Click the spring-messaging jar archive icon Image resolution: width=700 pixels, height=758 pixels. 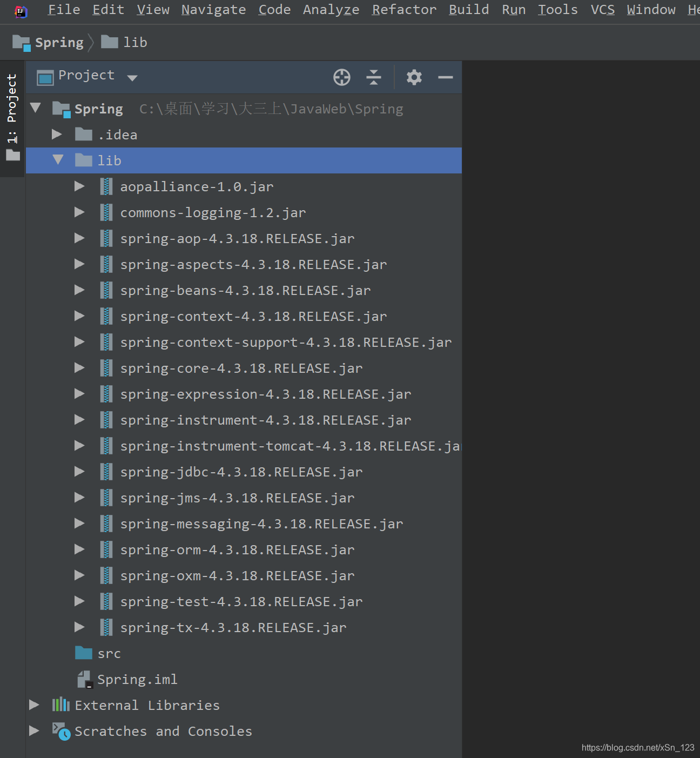[x=106, y=524]
